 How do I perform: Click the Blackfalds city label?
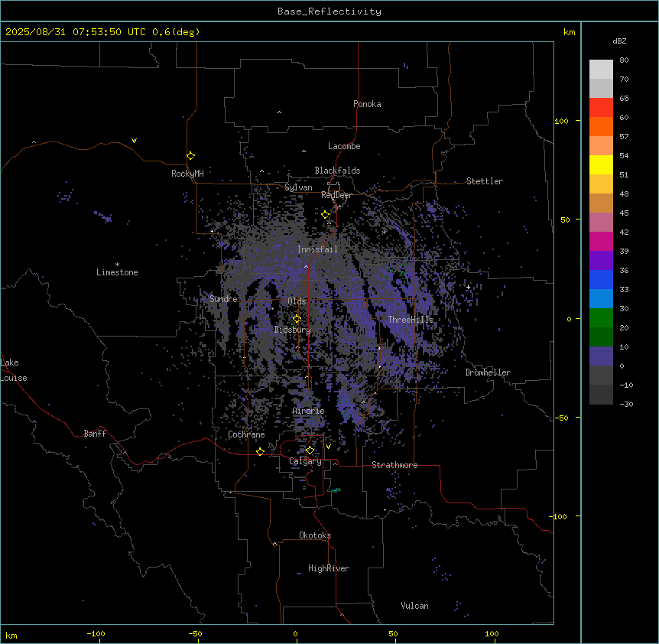tap(337, 171)
